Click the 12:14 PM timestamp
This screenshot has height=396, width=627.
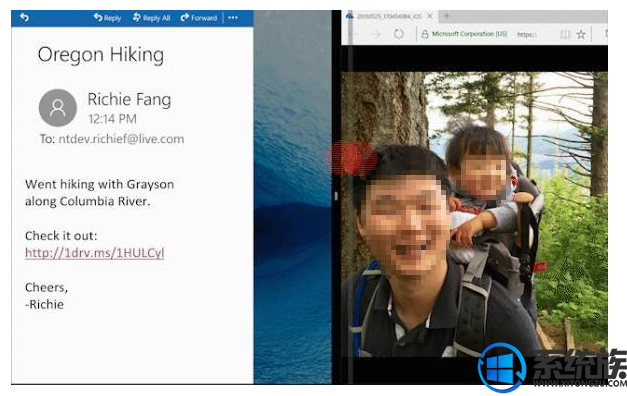112,119
